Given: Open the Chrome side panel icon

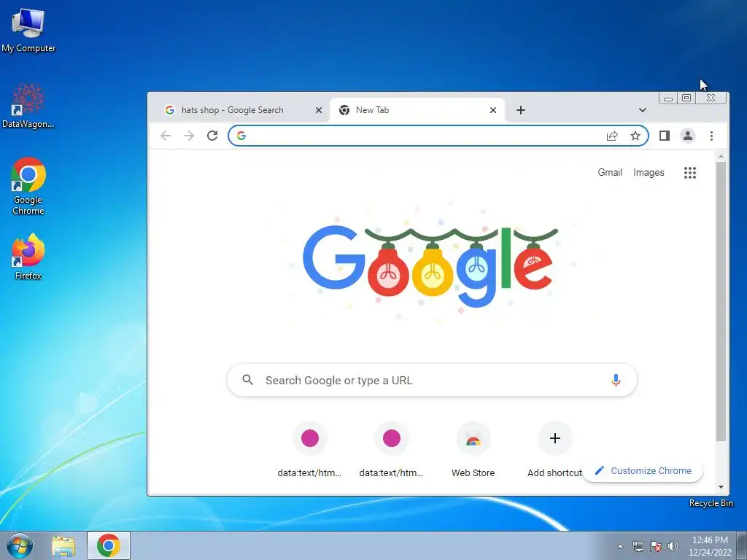Looking at the screenshot, I should click(664, 136).
